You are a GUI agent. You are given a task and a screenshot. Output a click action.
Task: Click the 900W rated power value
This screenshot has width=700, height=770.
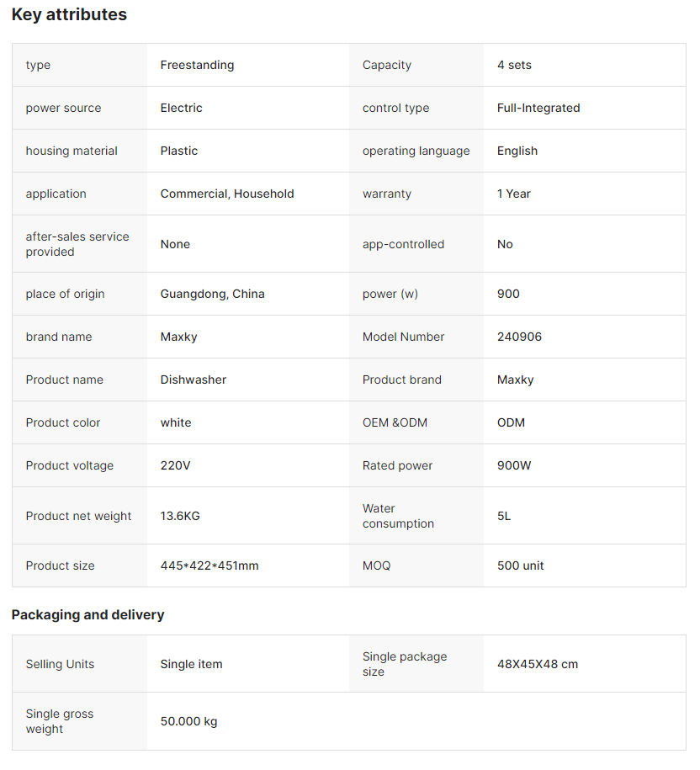(514, 465)
